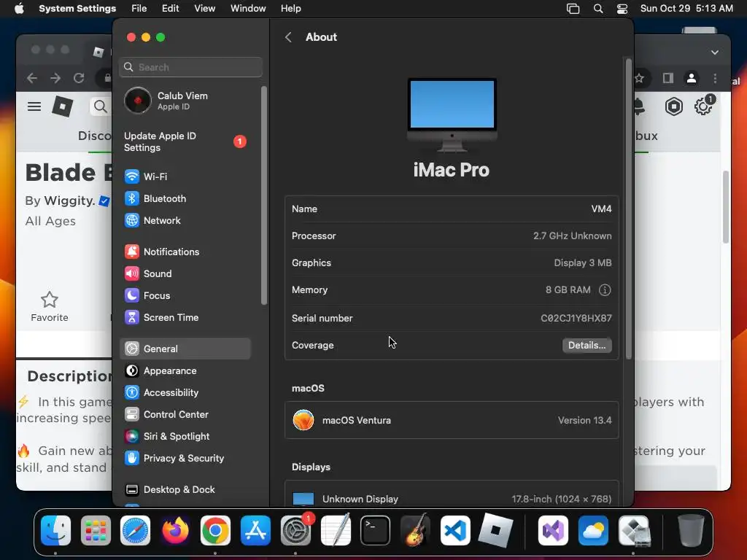Open the View menu
The image size is (747, 560).
(204, 9)
